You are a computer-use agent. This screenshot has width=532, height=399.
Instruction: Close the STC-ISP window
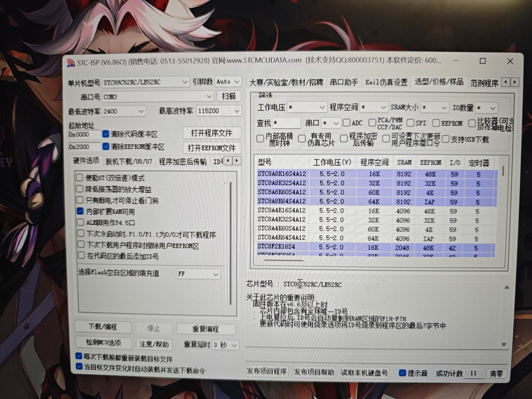point(510,61)
